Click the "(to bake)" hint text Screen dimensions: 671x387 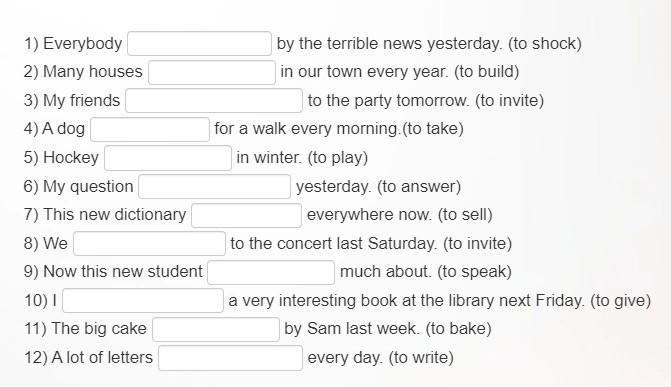pos(458,329)
